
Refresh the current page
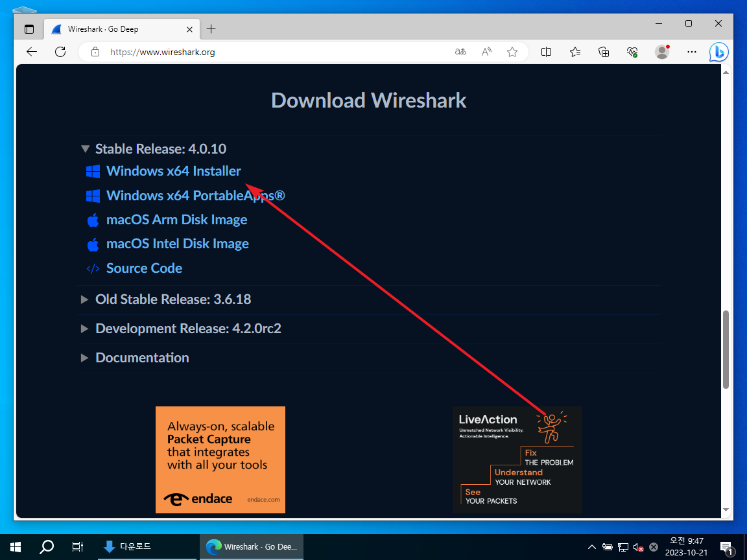60,52
